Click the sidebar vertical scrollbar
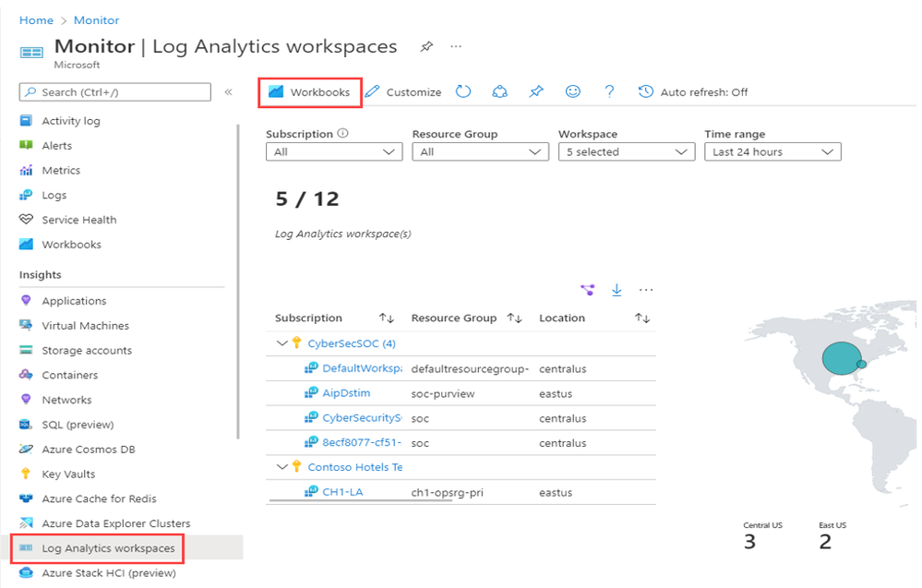Screen dimensions: 922x588 pos(238,281)
